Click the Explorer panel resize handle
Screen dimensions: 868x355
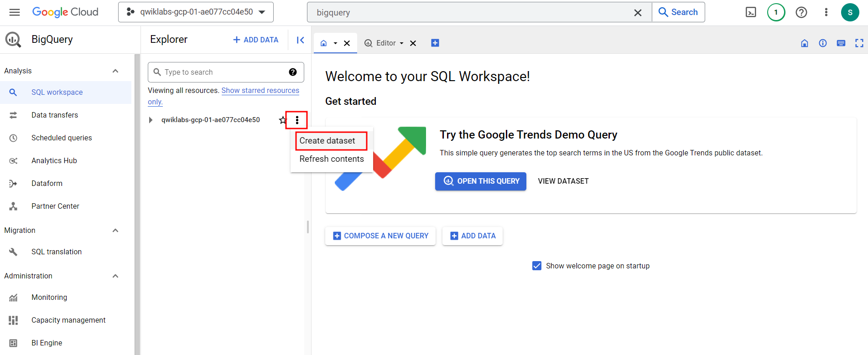coord(308,226)
